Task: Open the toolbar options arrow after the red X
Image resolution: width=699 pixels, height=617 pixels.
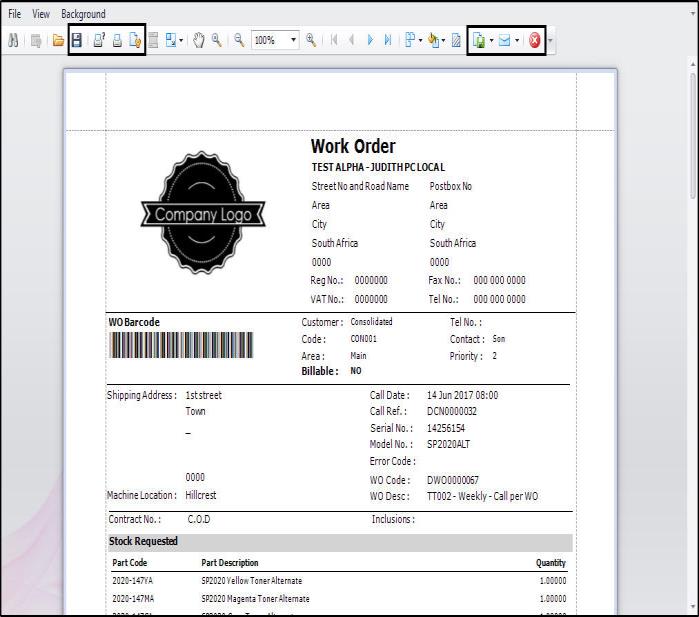Action: point(551,41)
